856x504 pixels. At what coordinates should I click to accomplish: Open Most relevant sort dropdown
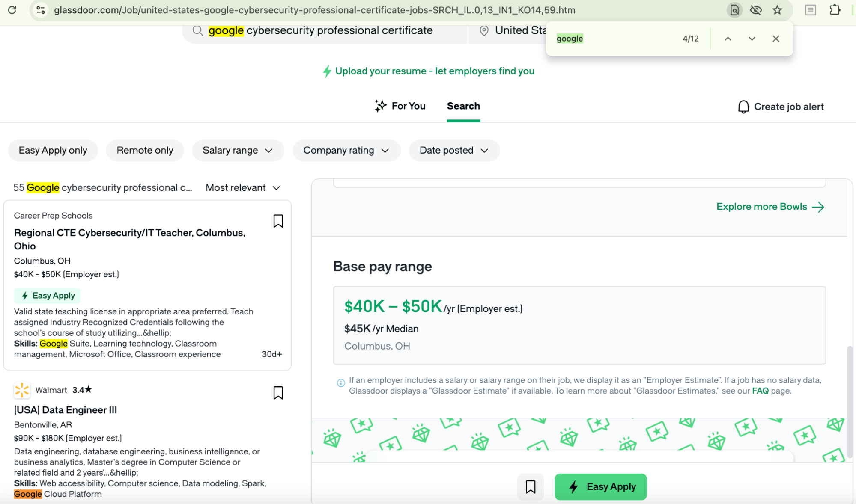[243, 188]
